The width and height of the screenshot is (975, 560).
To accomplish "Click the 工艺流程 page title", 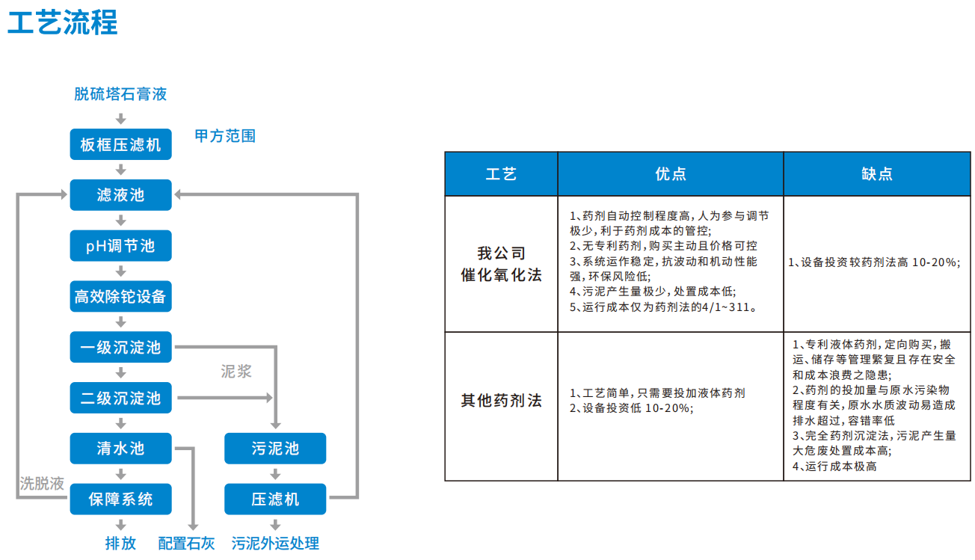I will [x=63, y=22].
